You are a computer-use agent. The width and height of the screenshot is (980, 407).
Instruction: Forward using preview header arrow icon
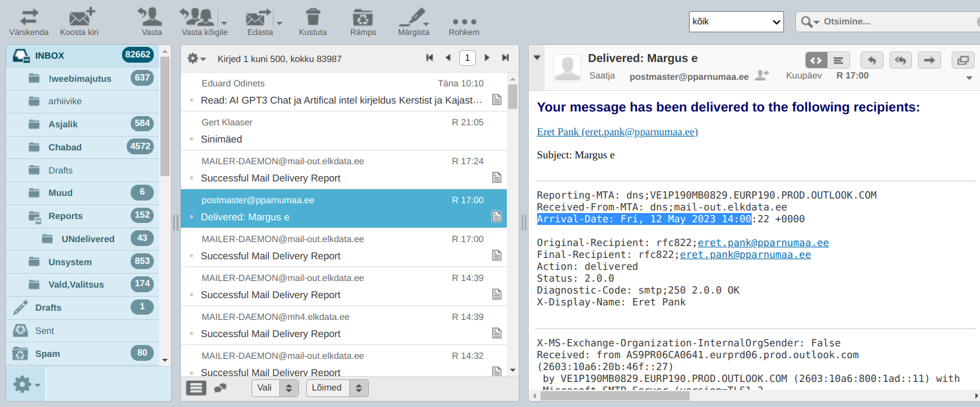[x=930, y=60]
